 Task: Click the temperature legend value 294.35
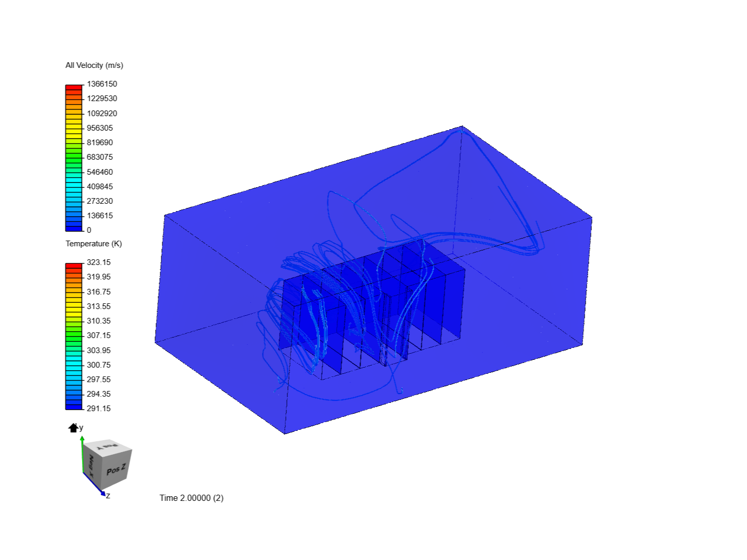[x=99, y=394]
